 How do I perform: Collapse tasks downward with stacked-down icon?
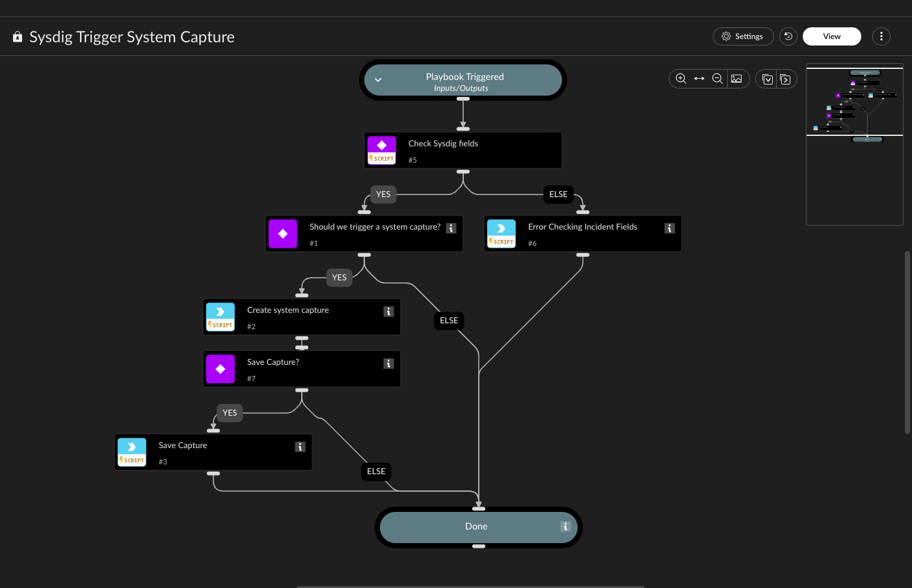[768, 79]
